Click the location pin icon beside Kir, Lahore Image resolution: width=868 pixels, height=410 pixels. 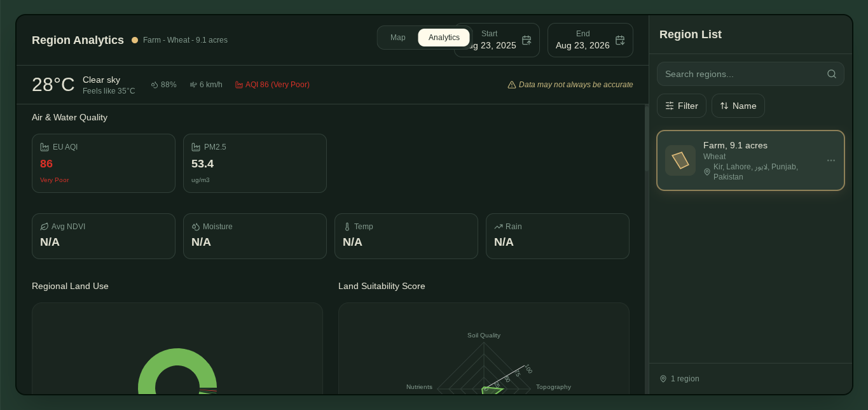pos(707,172)
